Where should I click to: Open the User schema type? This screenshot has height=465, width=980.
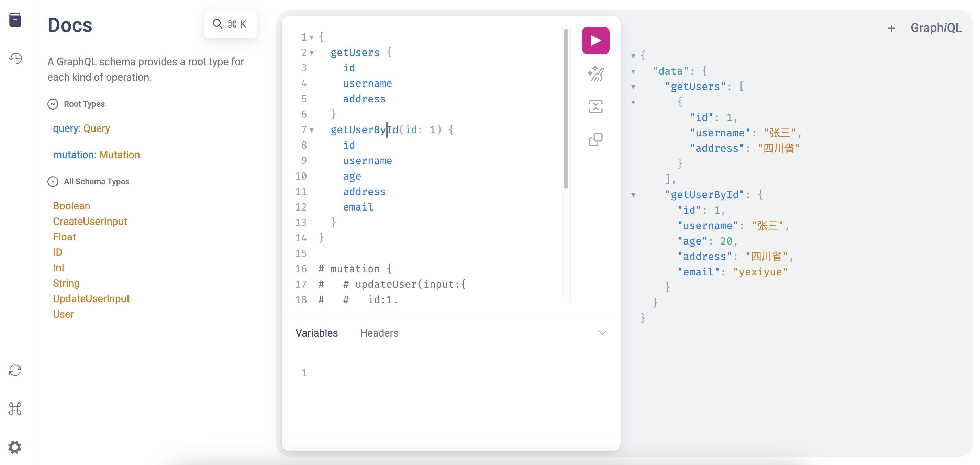click(63, 314)
